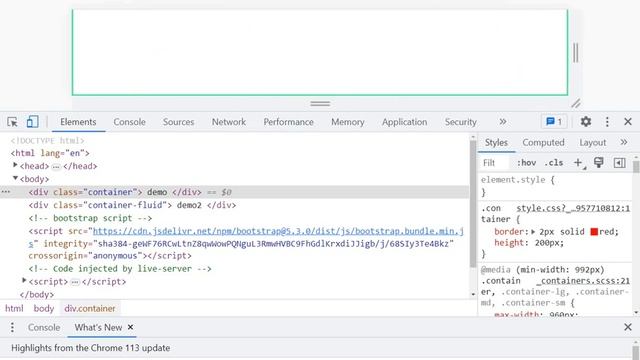The image size is (640, 360).
Task: Toggle the rendering emulations paintbrush icon
Action: [599, 163]
